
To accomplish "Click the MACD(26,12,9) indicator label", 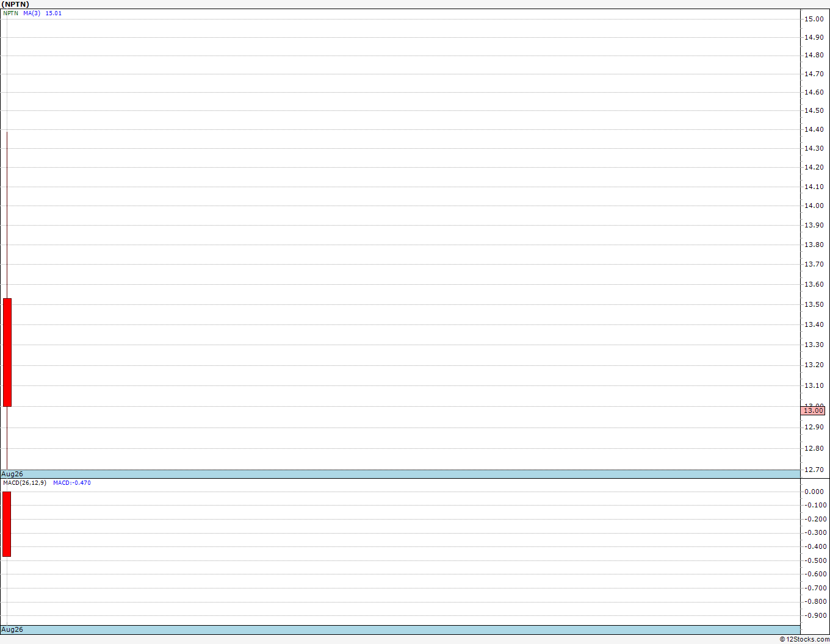I will pyautogui.click(x=24, y=482).
